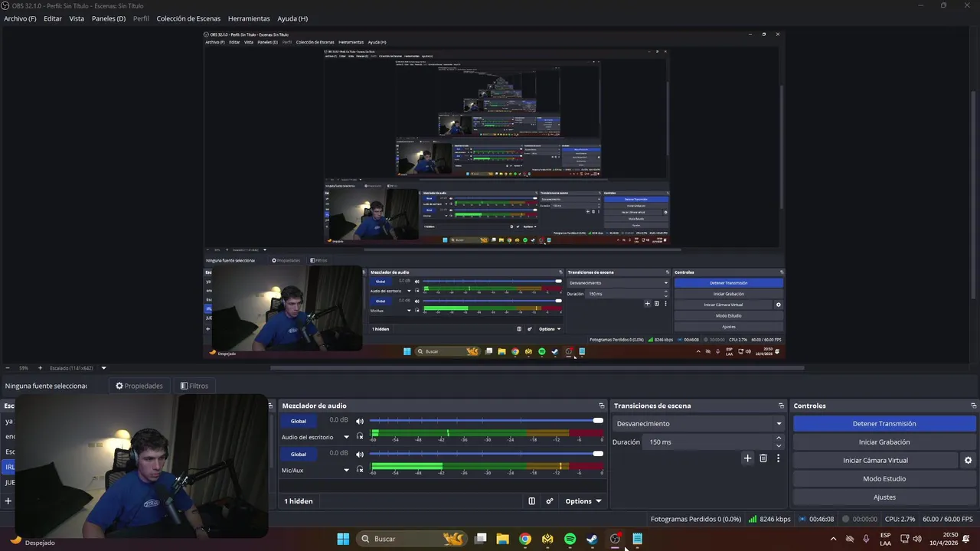Screen dimensions: 980x551
Task: Show hidden system tray icons
Action: click(x=833, y=539)
